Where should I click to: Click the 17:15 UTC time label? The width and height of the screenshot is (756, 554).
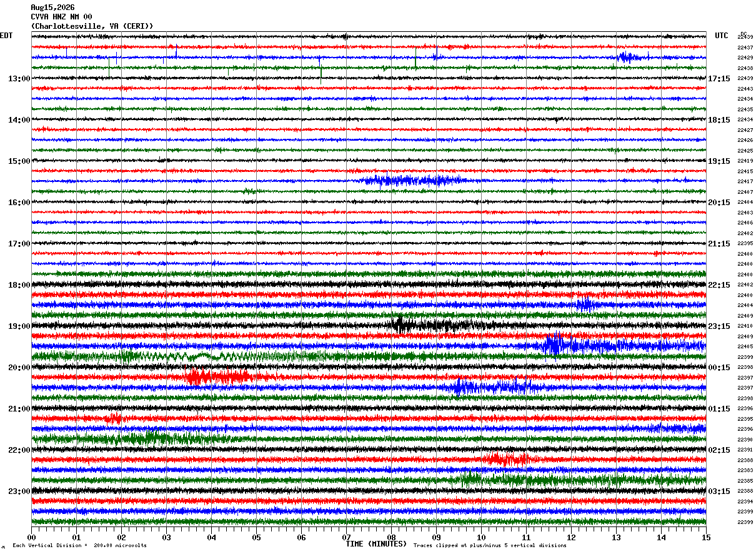pos(719,79)
